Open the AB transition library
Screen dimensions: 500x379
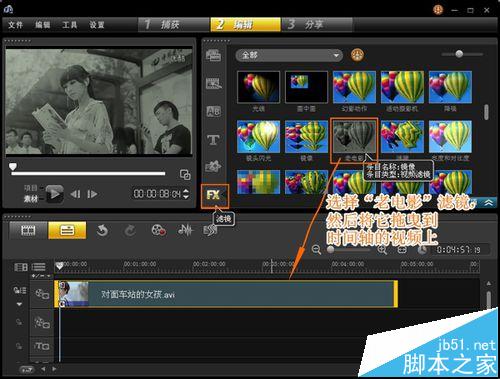(x=213, y=111)
